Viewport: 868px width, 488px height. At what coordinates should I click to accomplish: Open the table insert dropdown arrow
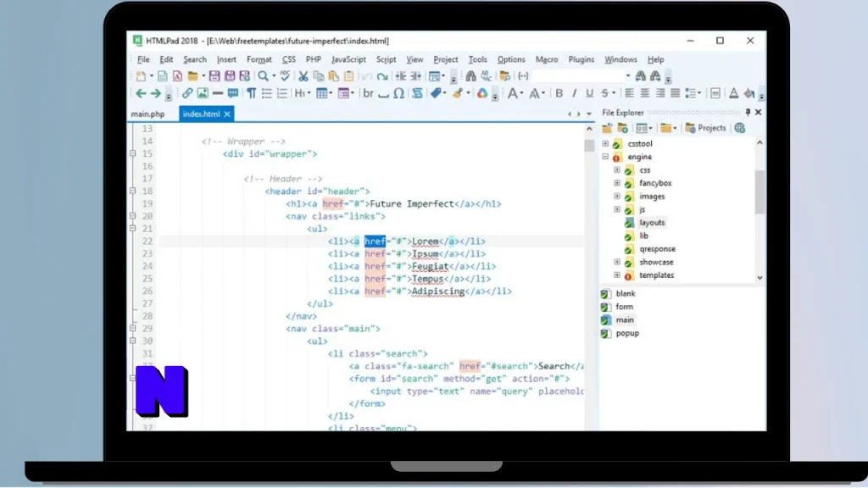coord(331,93)
